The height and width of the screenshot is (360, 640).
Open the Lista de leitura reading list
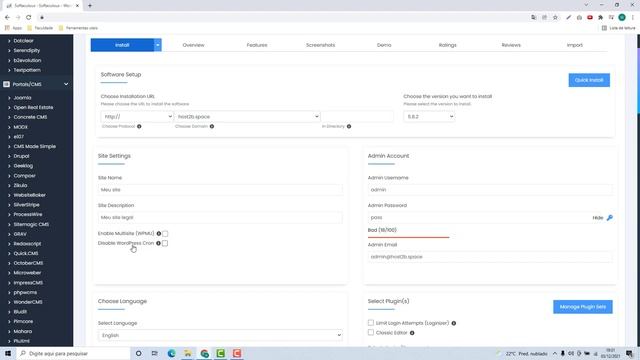click(618, 28)
